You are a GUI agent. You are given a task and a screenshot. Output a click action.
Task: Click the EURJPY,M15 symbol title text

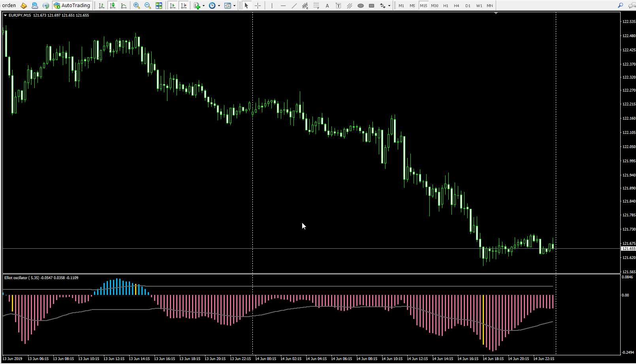[x=20, y=15]
